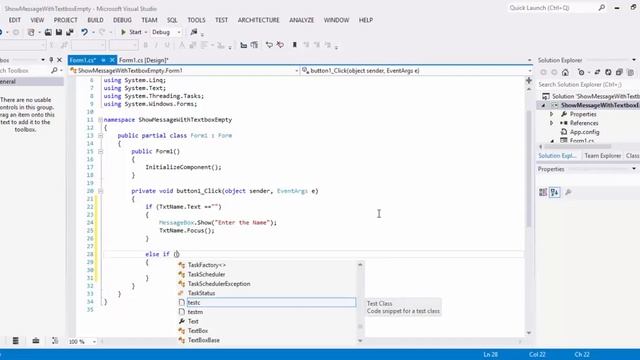Switch to the Team Explorer tab

(x=602, y=156)
